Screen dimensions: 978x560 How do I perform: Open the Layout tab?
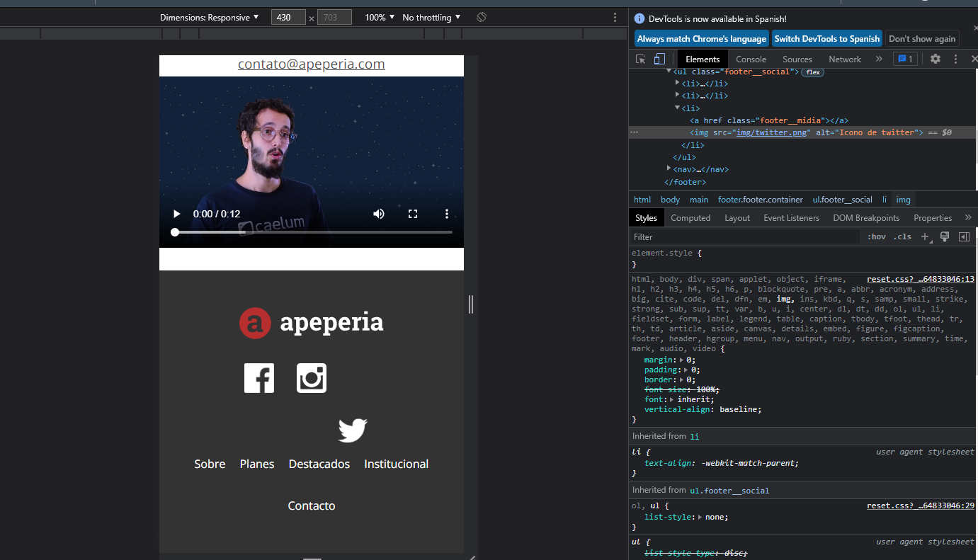[737, 218]
